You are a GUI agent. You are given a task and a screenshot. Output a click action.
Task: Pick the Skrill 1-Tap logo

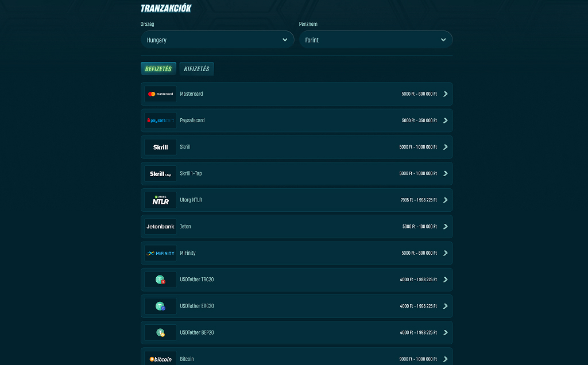[x=161, y=174]
